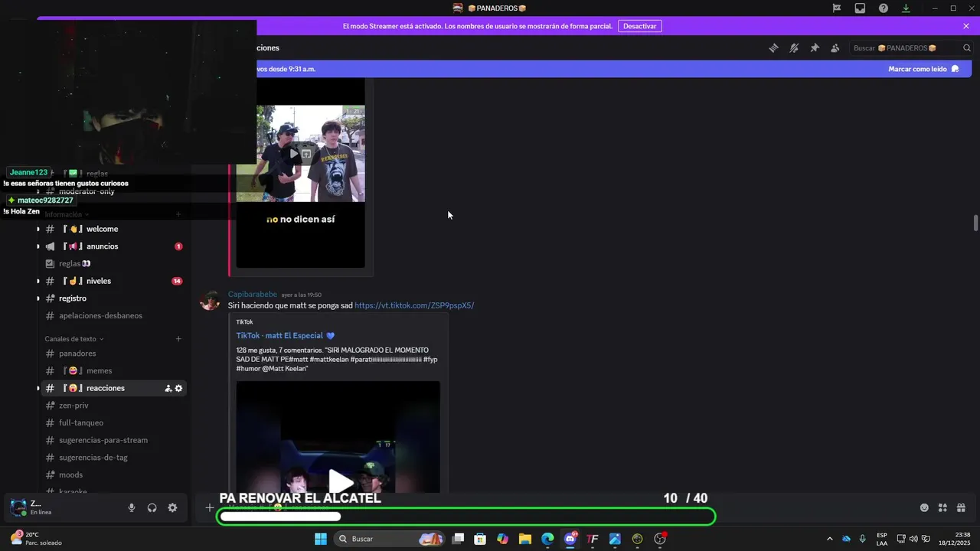Image resolution: width=980 pixels, height=551 pixels.
Task: Toggle channel notification mute bell icon
Action: [794, 47]
